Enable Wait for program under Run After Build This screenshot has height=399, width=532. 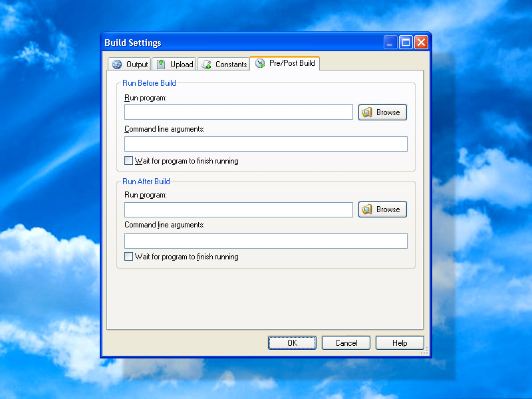pyautogui.click(x=128, y=256)
